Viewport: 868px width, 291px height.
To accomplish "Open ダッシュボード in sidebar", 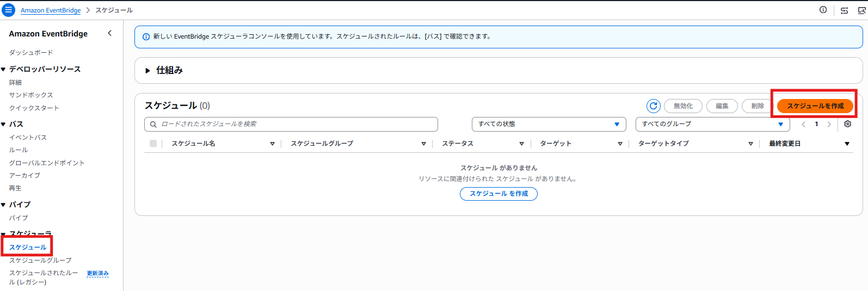I will click(x=31, y=53).
